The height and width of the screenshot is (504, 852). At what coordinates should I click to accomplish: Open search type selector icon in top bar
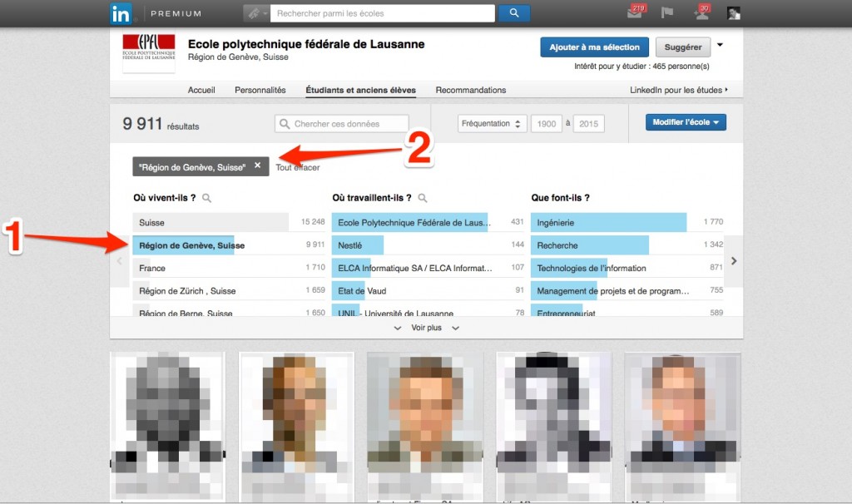pyautogui.click(x=256, y=13)
